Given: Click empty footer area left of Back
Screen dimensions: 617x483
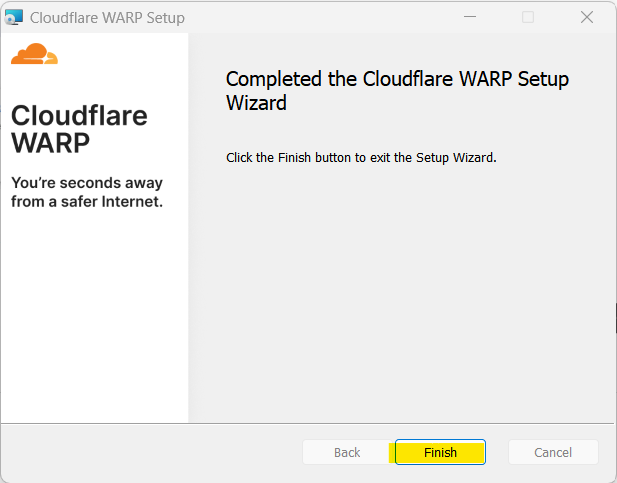Looking at the screenshot, I should (x=150, y=452).
